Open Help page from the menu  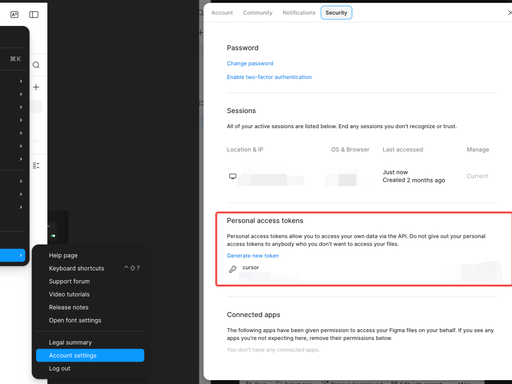(x=90, y=255)
